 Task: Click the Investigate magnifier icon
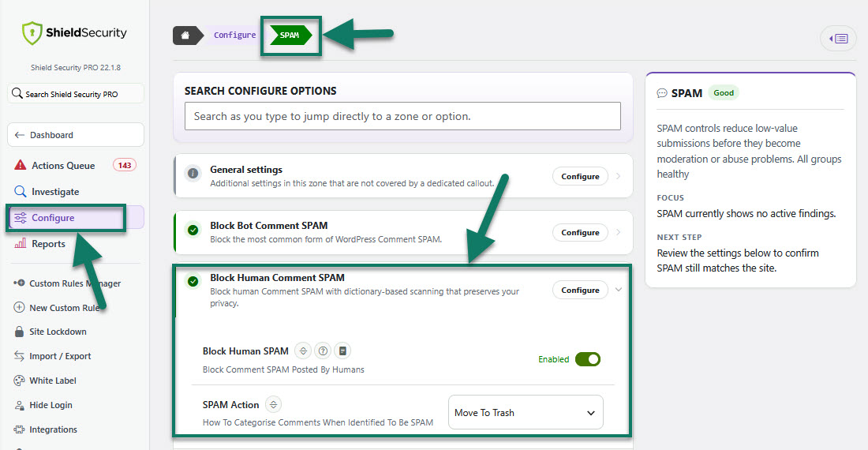point(20,192)
